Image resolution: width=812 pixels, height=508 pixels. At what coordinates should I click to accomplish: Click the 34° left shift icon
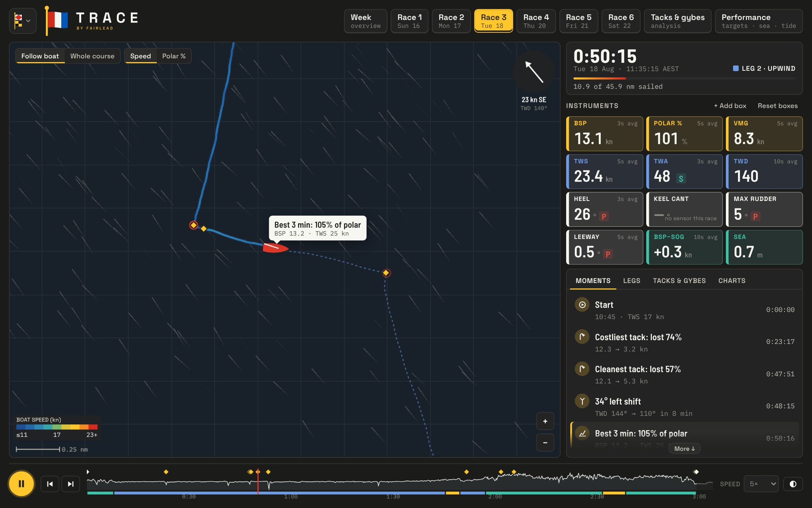pos(582,401)
